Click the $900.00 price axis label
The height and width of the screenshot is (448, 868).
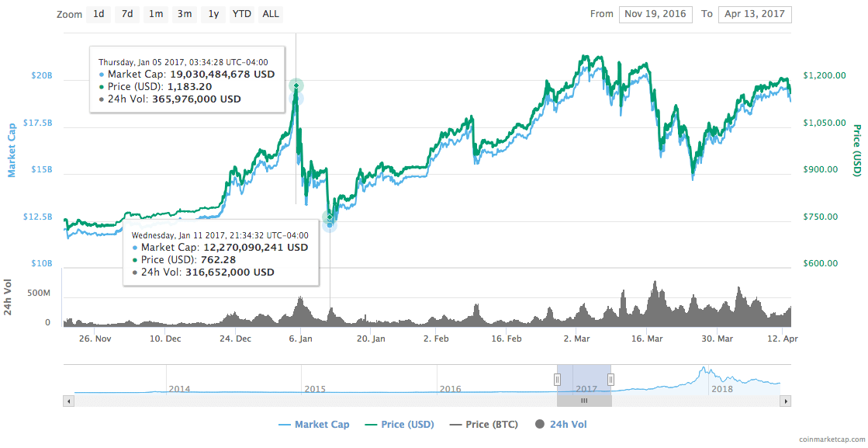coord(821,169)
